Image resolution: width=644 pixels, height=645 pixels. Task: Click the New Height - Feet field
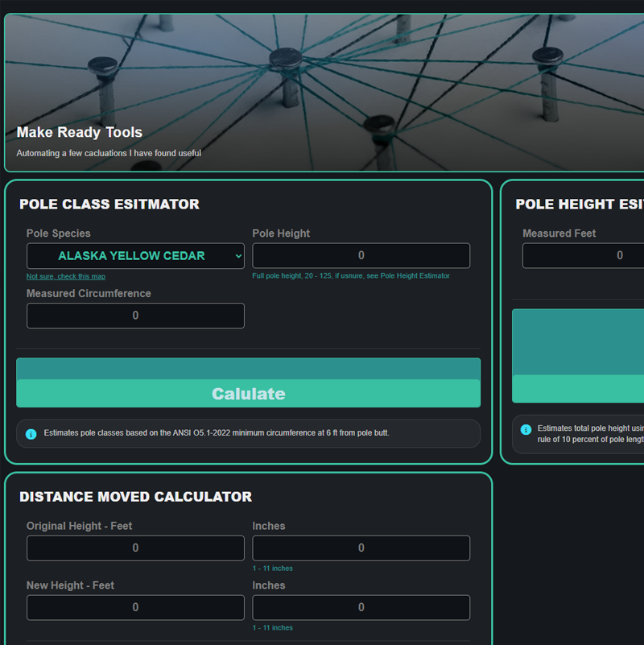(135, 608)
